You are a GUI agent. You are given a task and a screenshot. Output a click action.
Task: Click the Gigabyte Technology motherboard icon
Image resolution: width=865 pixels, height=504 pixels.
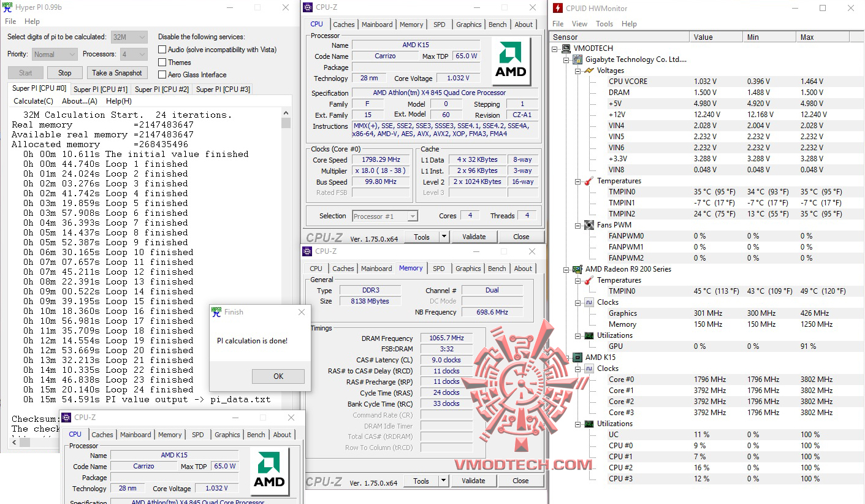click(x=577, y=59)
